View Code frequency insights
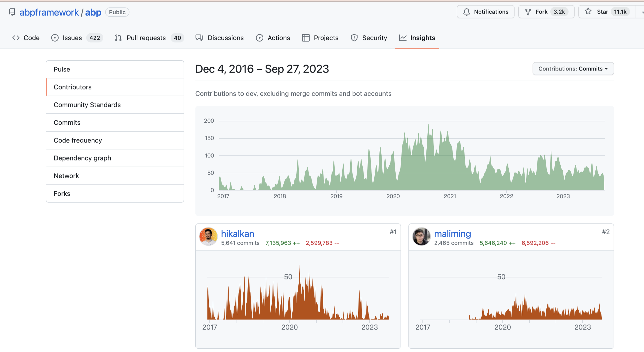Viewport: 644px width, 352px height. 115,140
